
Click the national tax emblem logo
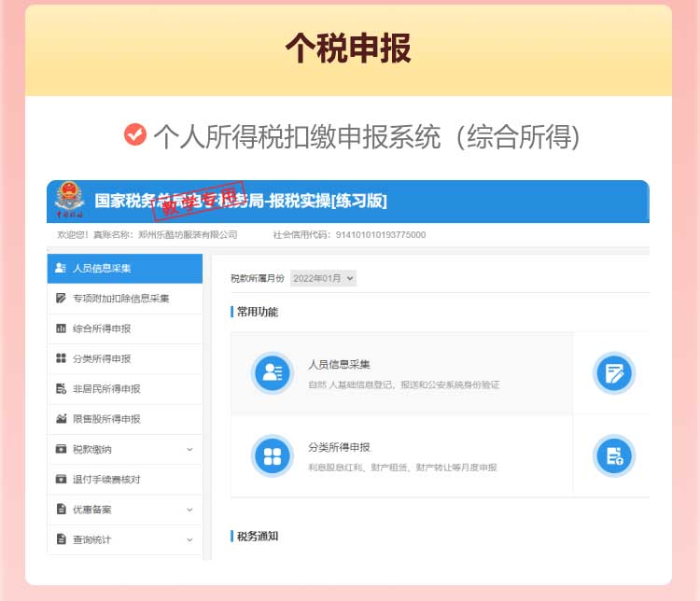pos(69,201)
